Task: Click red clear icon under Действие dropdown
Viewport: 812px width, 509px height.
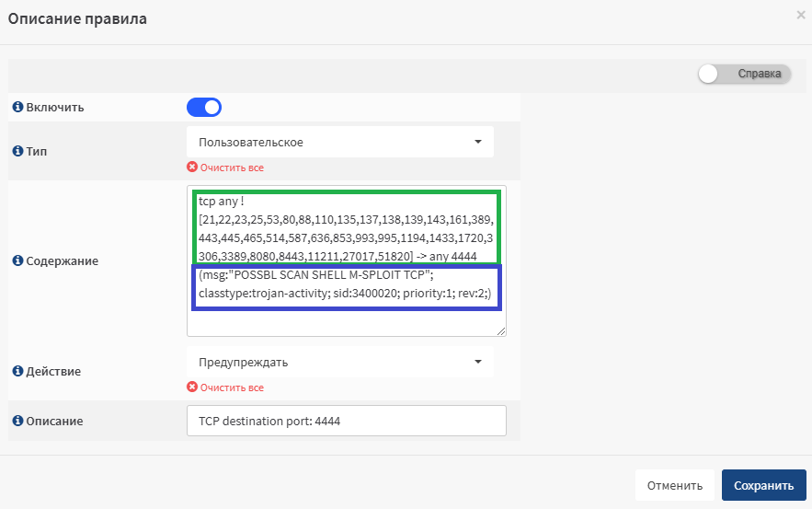Action: [192, 387]
